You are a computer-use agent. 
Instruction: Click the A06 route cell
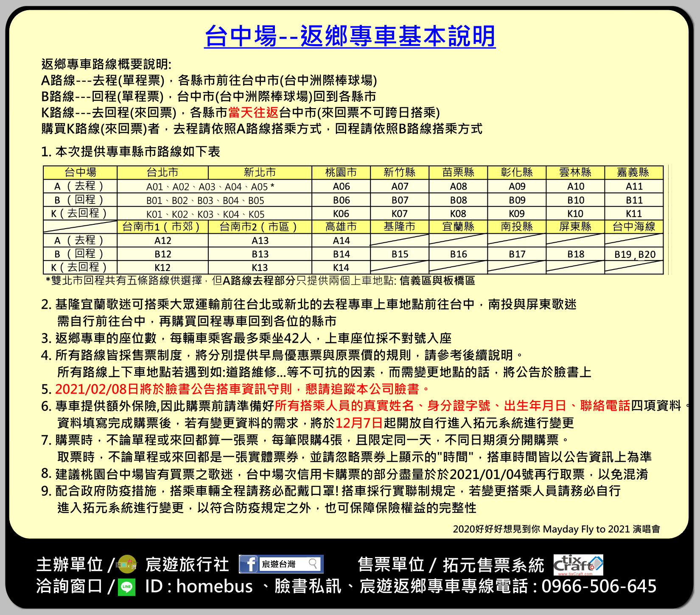(x=341, y=187)
